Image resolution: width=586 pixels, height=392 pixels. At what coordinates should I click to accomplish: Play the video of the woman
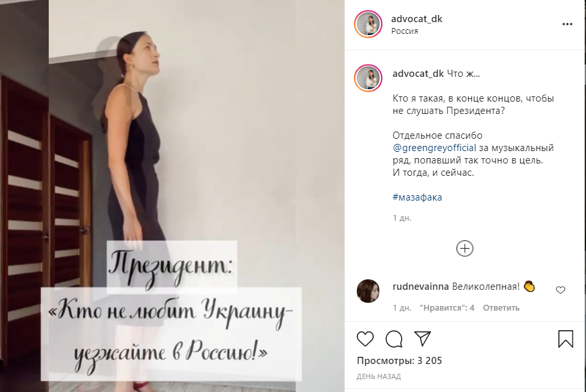point(173,196)
